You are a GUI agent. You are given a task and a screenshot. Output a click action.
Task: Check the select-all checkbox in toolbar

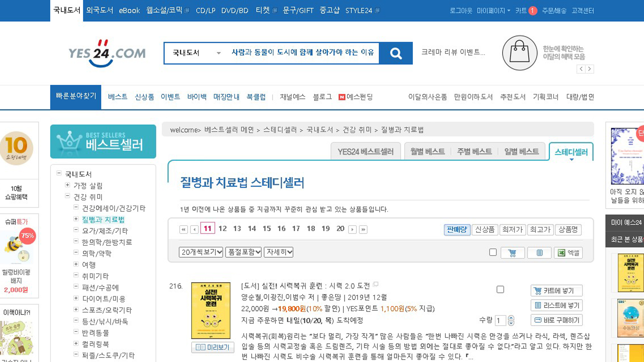tap(493, 252)
